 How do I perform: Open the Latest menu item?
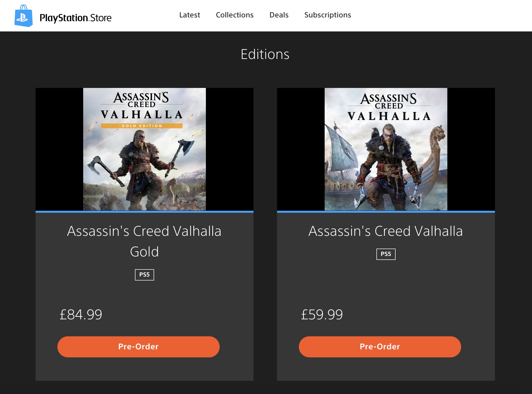click(x=189, y=15)
